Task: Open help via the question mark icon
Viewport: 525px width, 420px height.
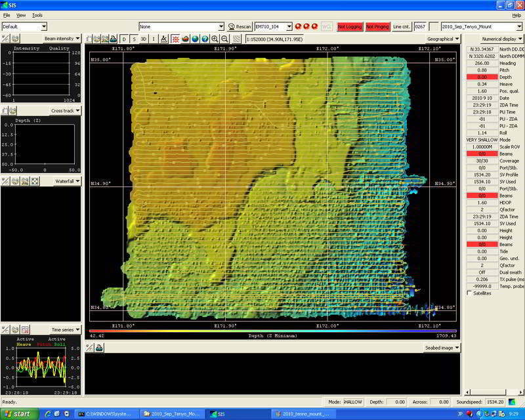Action: pos(205,39)
